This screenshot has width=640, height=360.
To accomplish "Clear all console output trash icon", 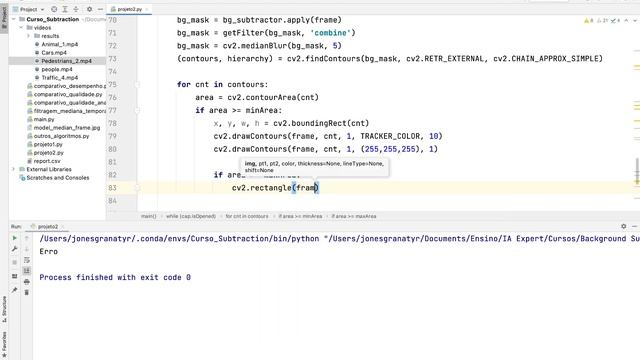I will 27,292.
